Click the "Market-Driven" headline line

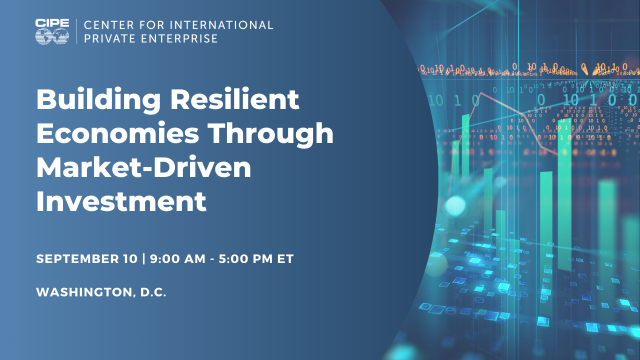tap(144, 167)
